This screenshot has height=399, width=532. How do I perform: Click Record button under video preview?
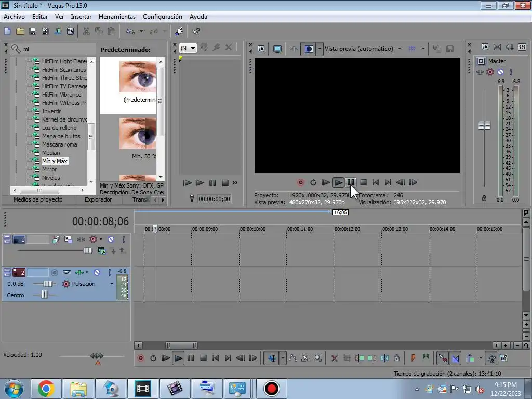tap(301, 182)
